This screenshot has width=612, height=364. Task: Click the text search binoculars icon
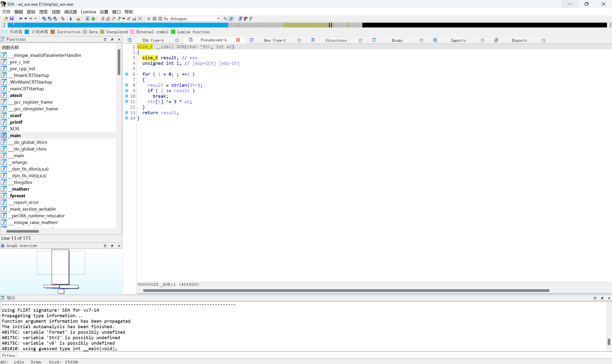point(50,19)
